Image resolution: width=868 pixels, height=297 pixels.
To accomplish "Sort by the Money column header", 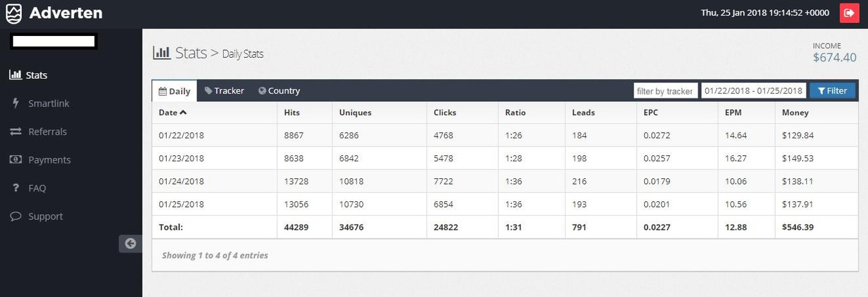I will pos(795,113).
